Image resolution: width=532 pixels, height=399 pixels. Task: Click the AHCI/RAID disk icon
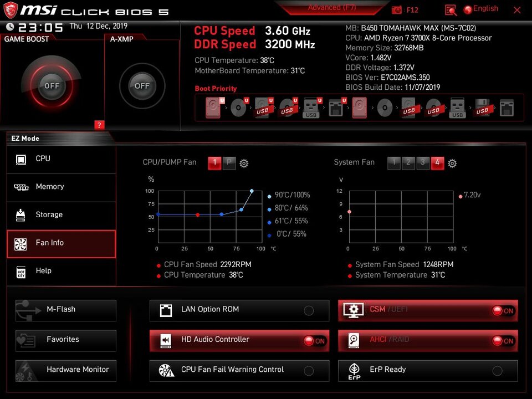[x=354, y=340]
